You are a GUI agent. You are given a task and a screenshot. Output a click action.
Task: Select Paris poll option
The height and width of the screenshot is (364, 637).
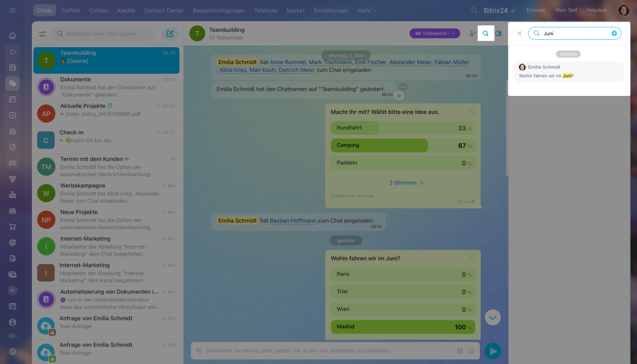point(403,274)
